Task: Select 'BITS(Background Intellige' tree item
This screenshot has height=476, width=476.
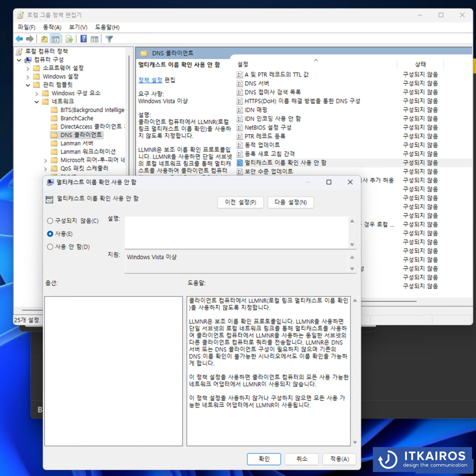Action: pyautogui.click(x=92, y=110)
